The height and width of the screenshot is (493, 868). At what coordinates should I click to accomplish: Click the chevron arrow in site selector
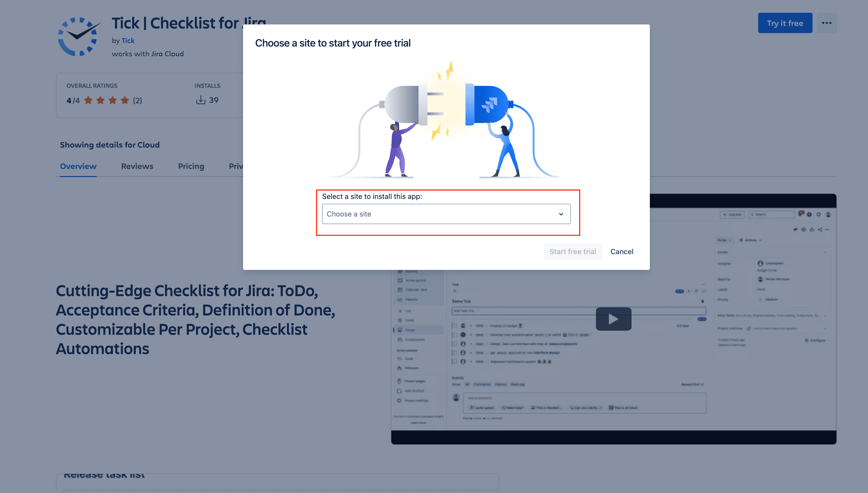[x=561, y=214]
